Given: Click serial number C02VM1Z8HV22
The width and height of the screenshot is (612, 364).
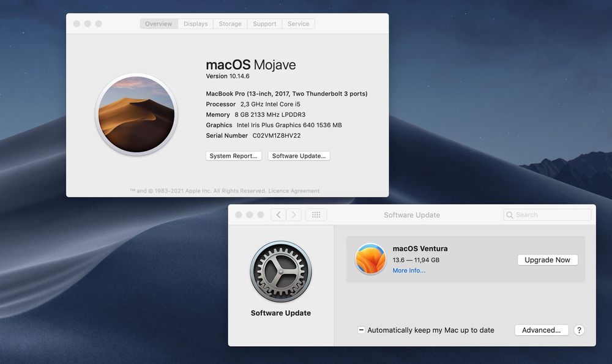Looking at the screenshot, I should [x=277, y=135].
